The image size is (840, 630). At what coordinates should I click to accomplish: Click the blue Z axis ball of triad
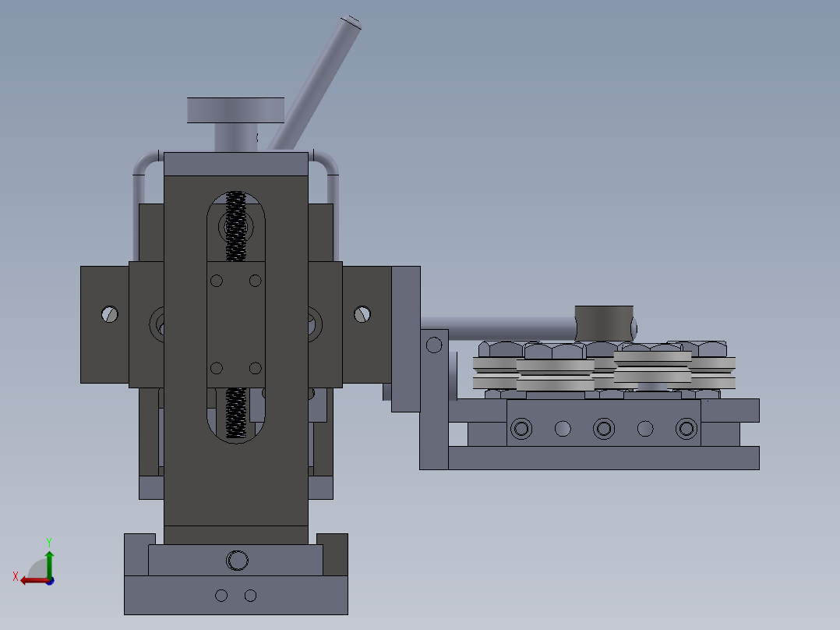51,581
